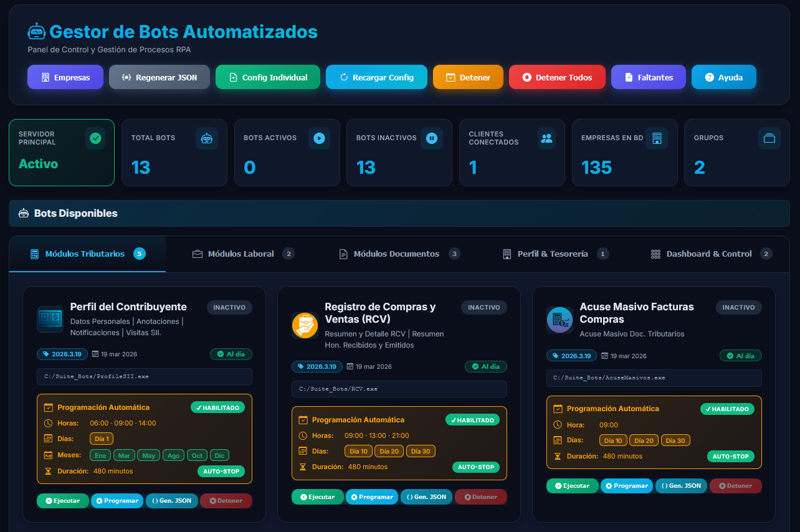This screenshot has height=532, width=800.
Task: Click the pause icon in Bots Inactivos card
Action: click(432, 138)
